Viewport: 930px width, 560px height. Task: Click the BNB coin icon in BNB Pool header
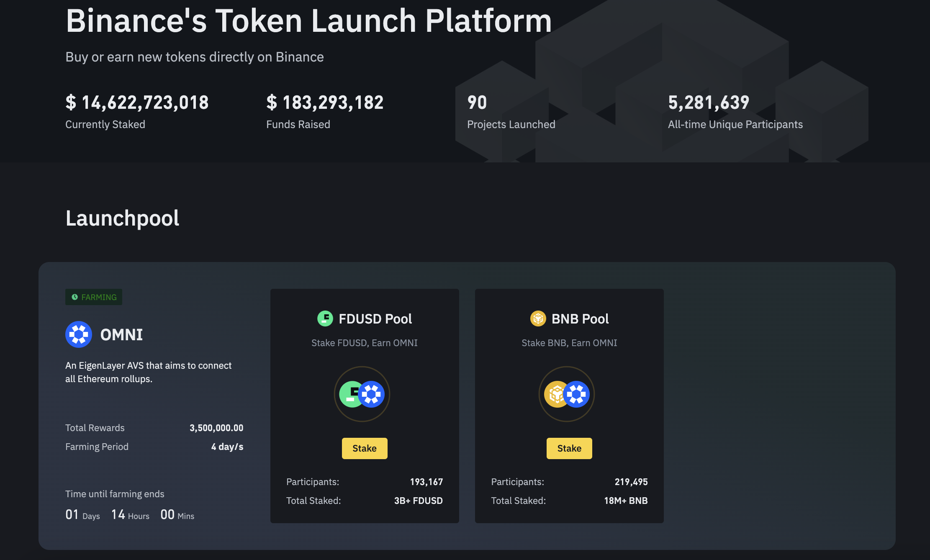(x=538, y=319)
